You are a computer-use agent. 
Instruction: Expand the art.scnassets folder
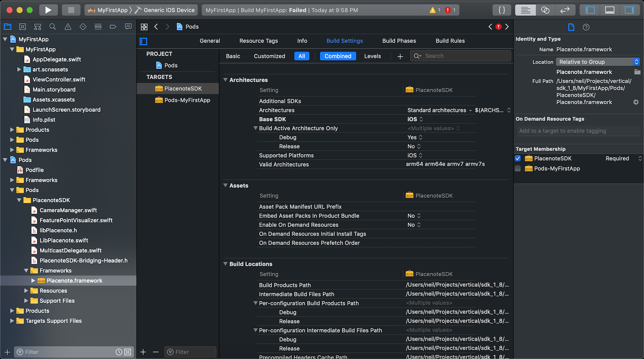point(19,69)
